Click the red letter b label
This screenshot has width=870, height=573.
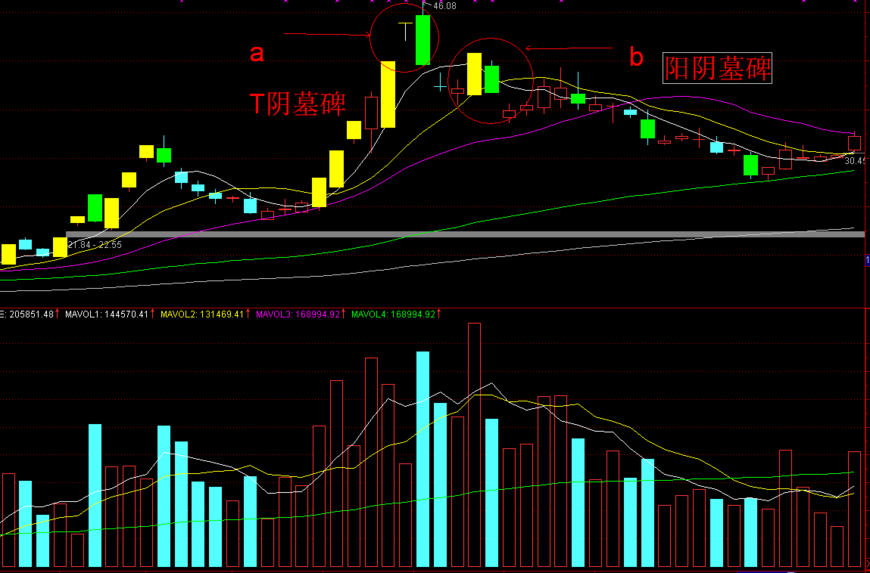[636, 57]
